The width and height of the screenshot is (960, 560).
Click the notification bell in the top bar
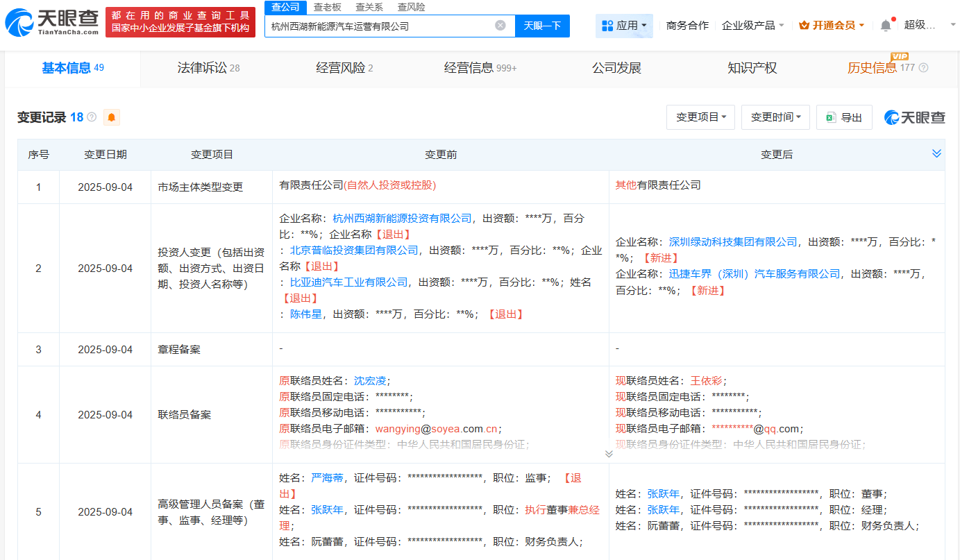click(884, 24)
